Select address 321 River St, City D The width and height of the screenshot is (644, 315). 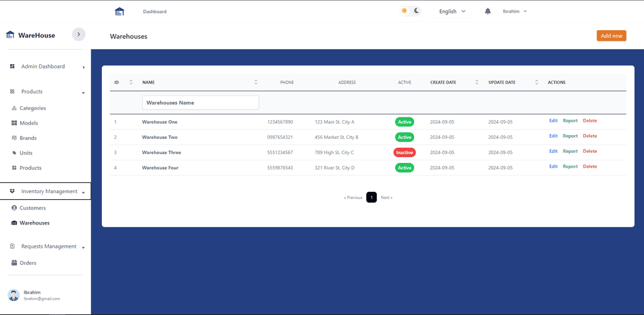click(335, 168)
